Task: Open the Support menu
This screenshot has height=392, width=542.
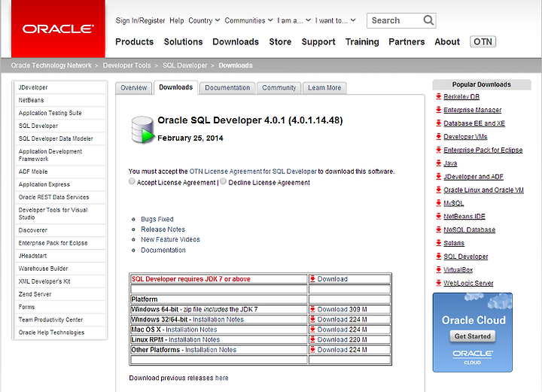Action: pyautogui.click(x=318, y=42)
